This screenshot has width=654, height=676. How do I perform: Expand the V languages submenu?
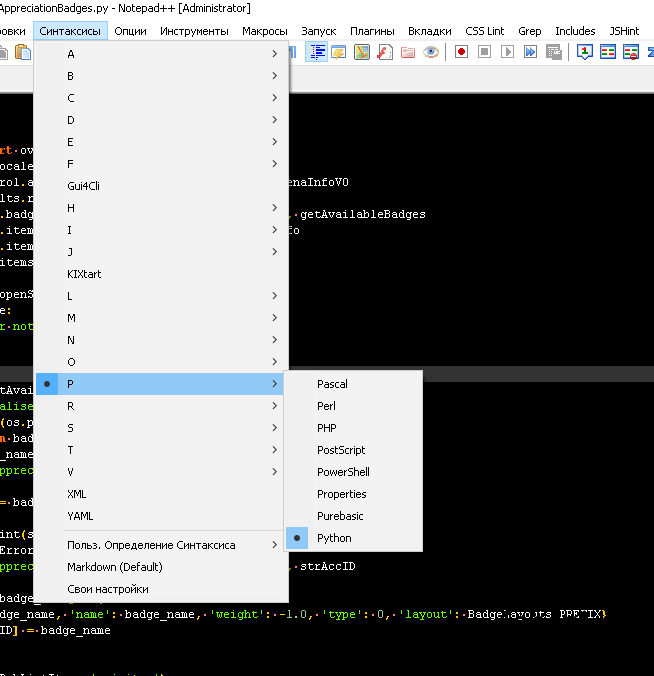pyautogui.click(x=160, y=472)
